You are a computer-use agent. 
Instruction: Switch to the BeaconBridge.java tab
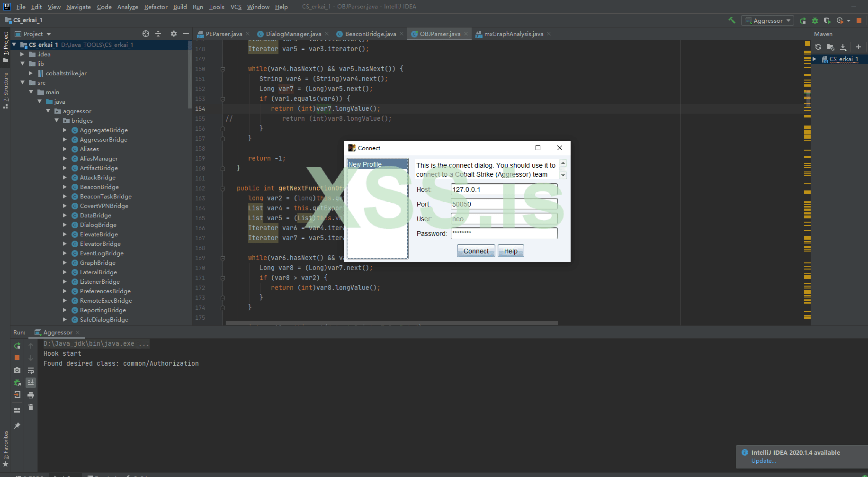point(370,34)
